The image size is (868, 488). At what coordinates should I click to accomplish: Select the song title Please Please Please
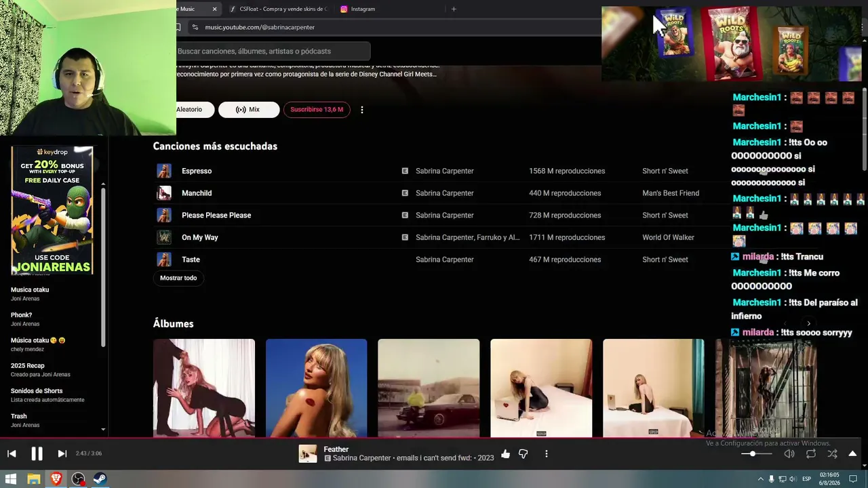(216, 216)
